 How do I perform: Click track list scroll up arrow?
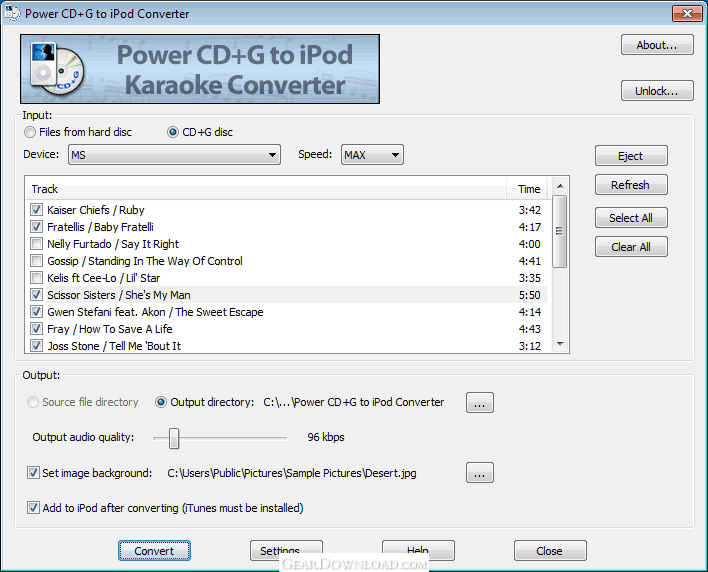point(560,186)
